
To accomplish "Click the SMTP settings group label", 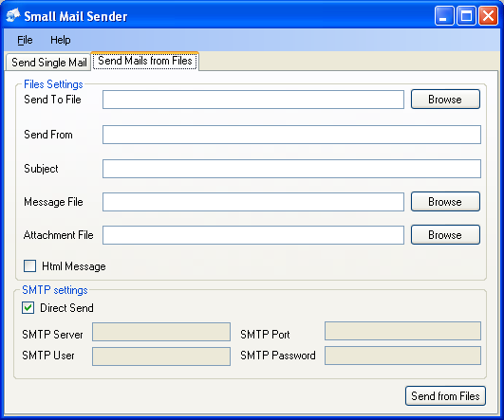I will (55, 290).
